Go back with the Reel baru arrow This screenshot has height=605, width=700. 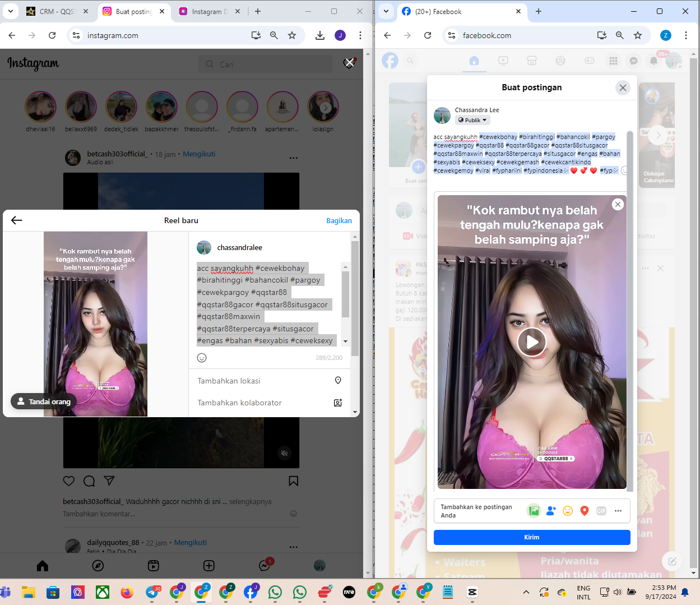pyautogui.click(x=17, y=220)
